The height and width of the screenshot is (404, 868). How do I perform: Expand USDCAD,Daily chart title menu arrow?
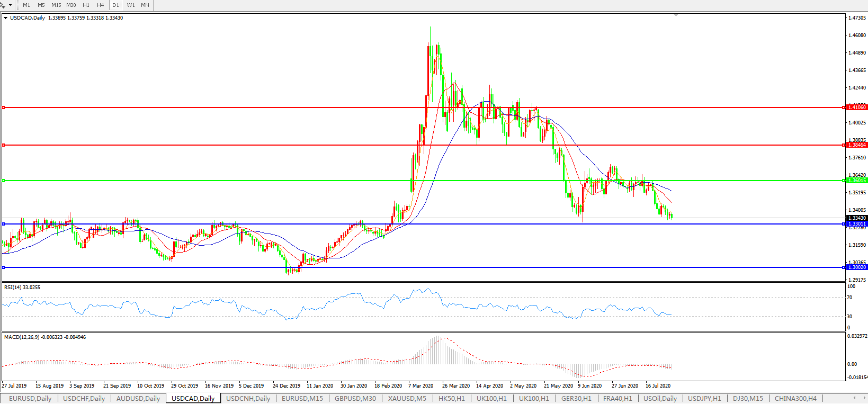tap(5, 18)
